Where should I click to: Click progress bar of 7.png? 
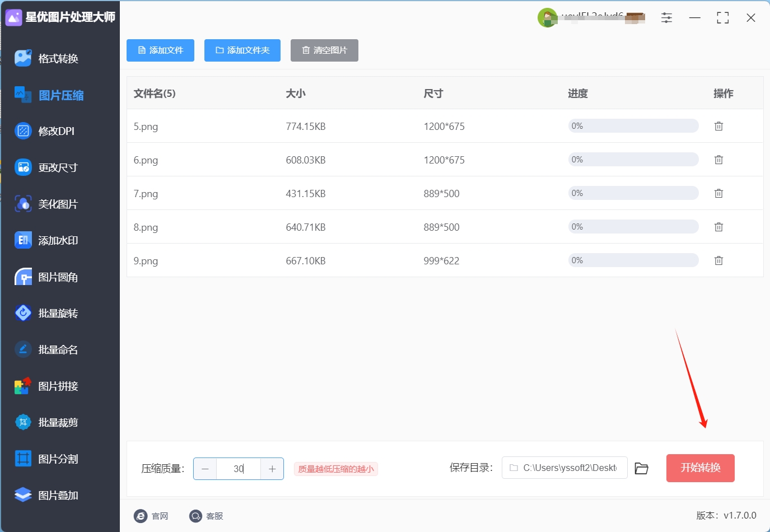tap(633, 193)
